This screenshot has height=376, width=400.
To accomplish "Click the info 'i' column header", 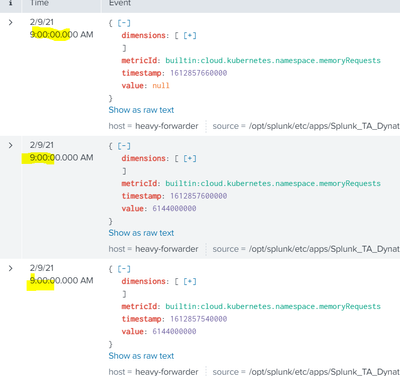I will [x=11, y=3].
